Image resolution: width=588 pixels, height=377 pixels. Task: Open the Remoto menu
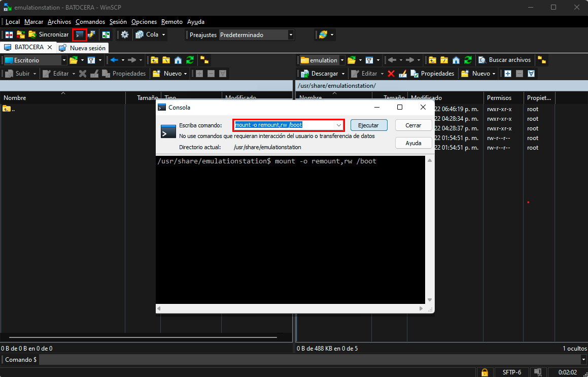[x=172, y=22]
